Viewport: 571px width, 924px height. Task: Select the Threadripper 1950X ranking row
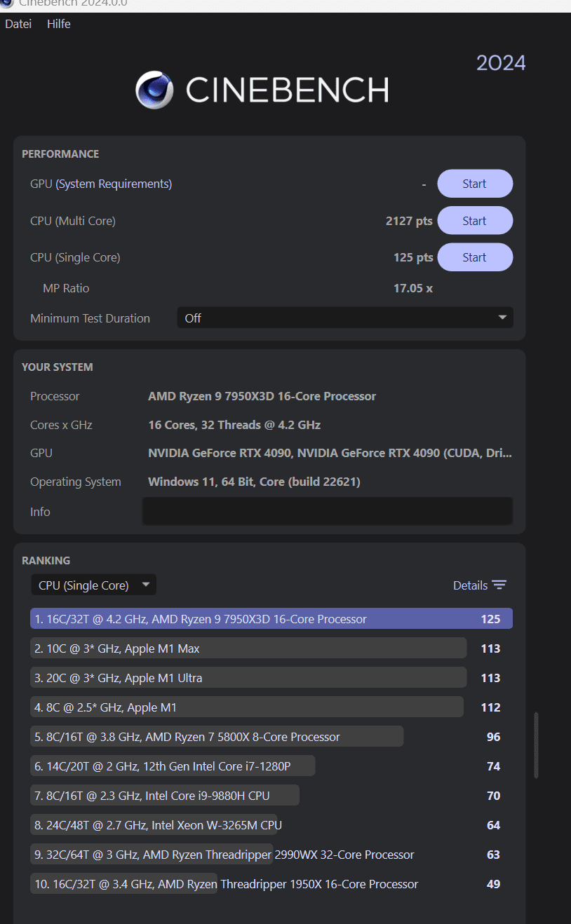(x=271, y=884)
